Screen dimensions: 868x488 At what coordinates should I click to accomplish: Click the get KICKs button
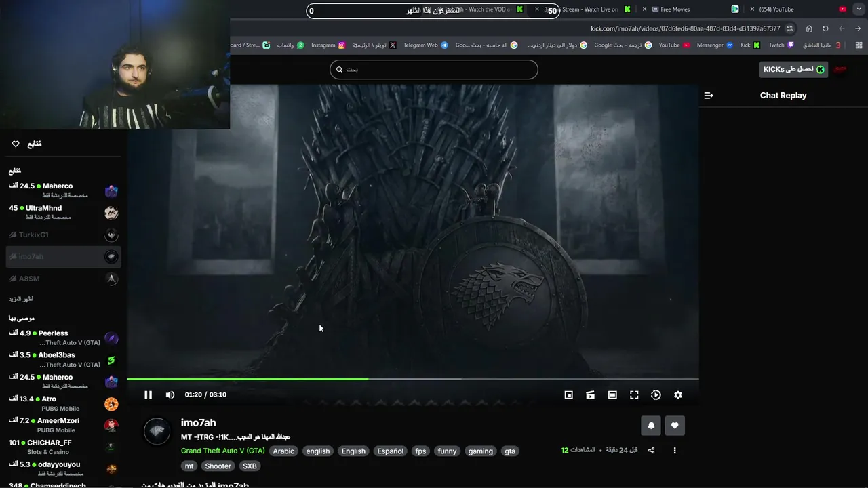(x=793, y=69)
